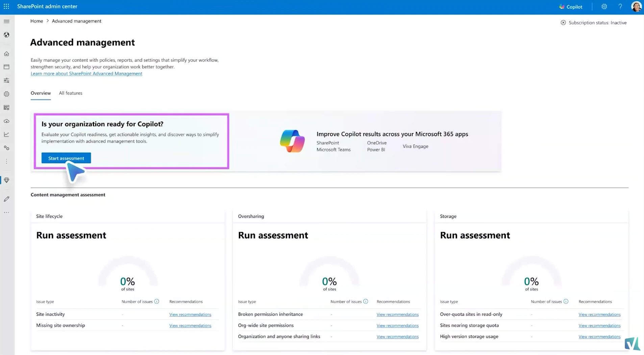Click the Storage 0% gauge
Image resolution: width=644 pixels, height=355 pixels.
pyautogui.click(x=531, y=274)
